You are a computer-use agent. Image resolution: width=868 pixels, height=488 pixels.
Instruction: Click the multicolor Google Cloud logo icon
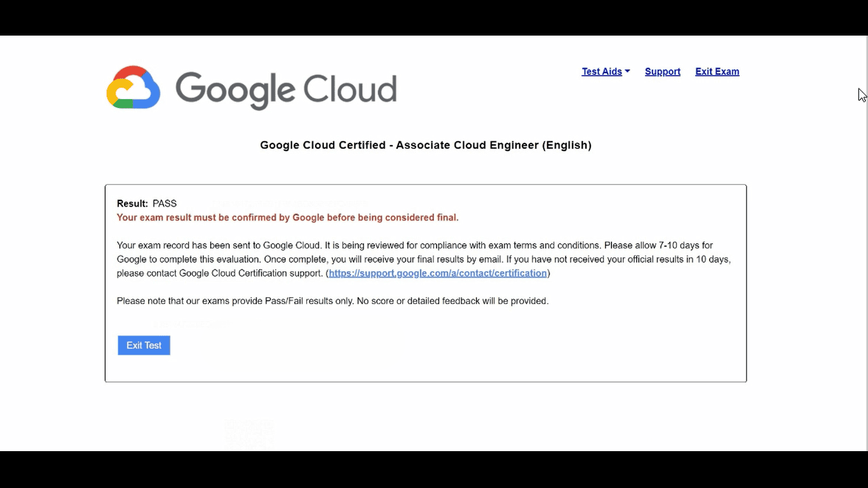point(133,87)
